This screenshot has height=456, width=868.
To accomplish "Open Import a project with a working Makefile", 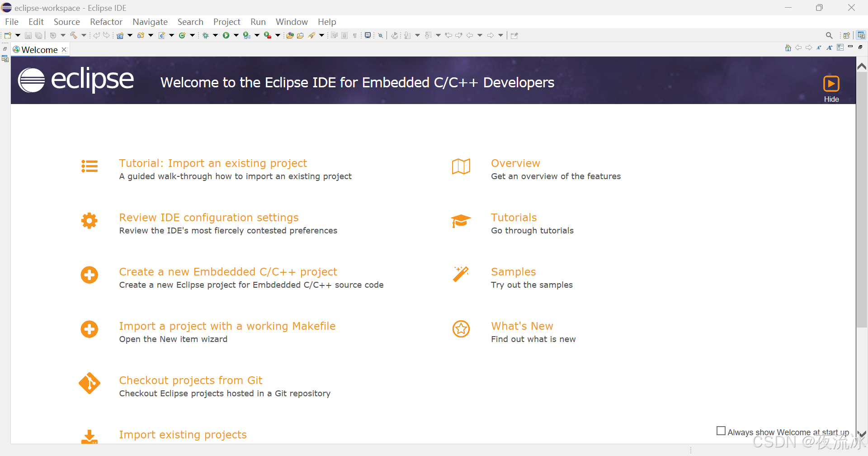I will (x=227, y=326).
